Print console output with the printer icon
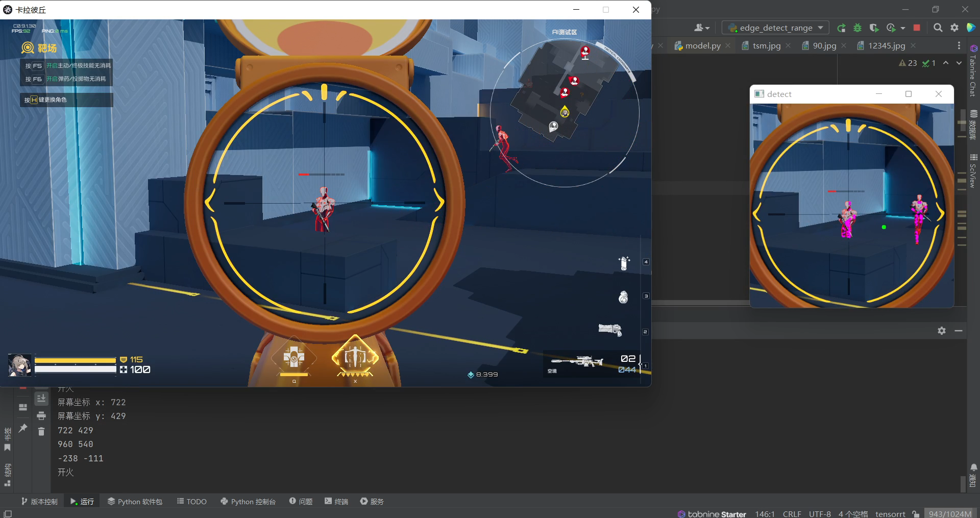The image size is (980, 518). coord(41,415)
